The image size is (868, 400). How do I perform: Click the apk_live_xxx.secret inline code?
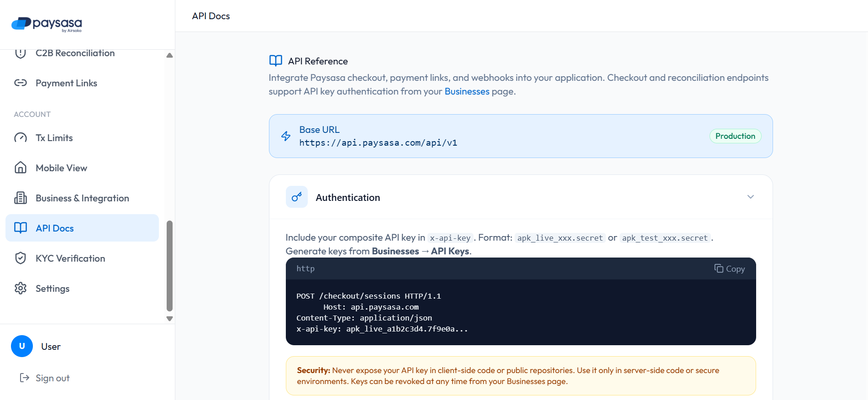pos(560,238)
